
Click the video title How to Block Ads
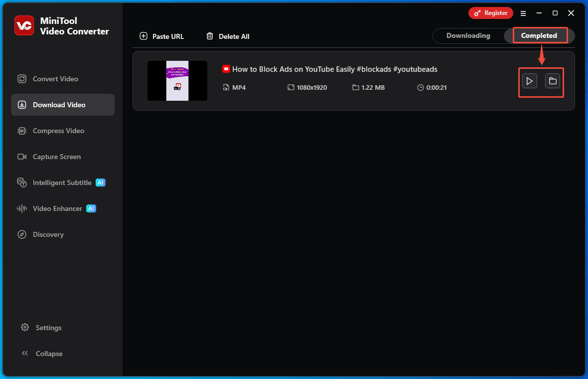[334, 69]
